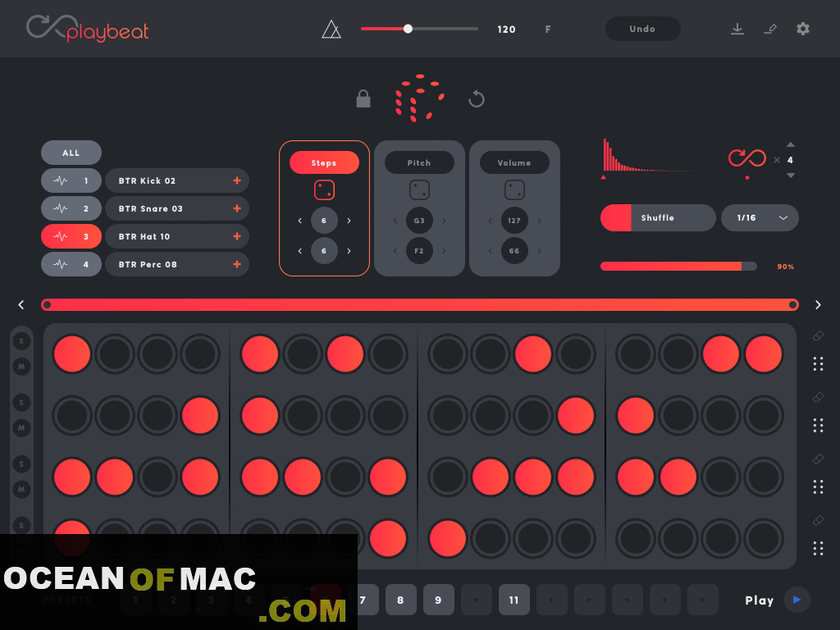
Task: Click the plus icon on BTR Snare 03
Action: tap(237, 209)
